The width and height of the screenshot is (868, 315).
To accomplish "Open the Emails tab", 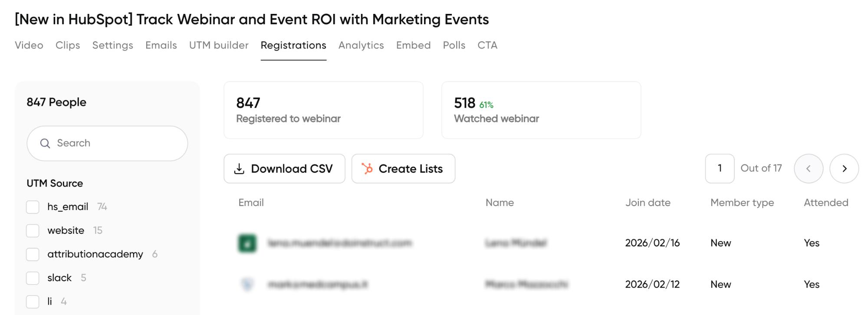I will (161, 45).
